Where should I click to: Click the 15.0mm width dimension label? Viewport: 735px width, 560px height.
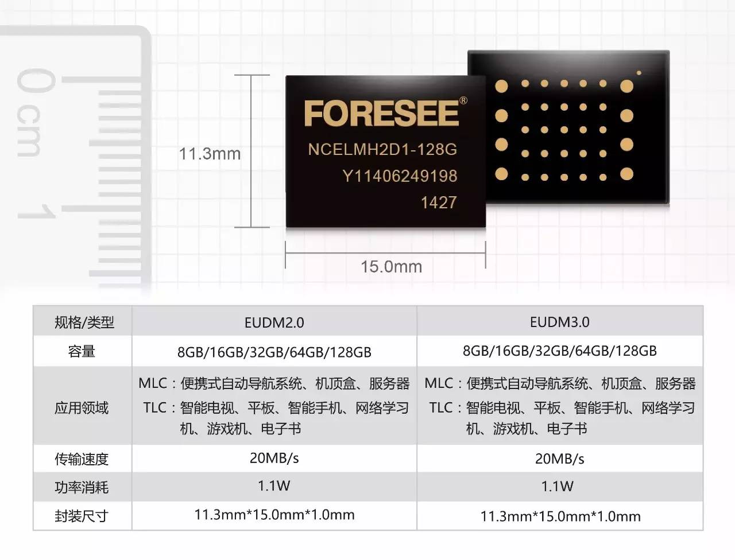point(391,267)
